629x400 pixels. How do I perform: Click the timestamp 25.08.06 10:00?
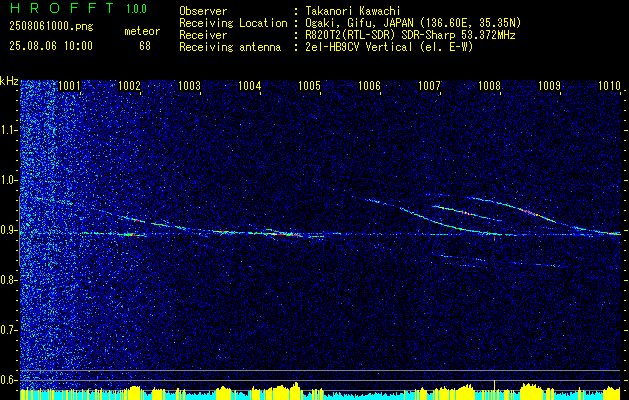[51, 46]
